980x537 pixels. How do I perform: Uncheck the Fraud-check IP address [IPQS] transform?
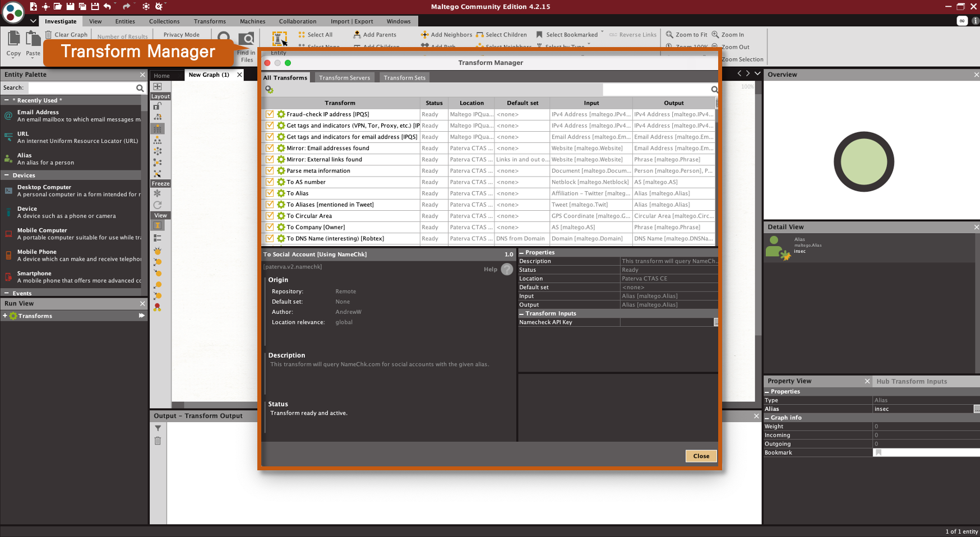[x=270, y=114]
